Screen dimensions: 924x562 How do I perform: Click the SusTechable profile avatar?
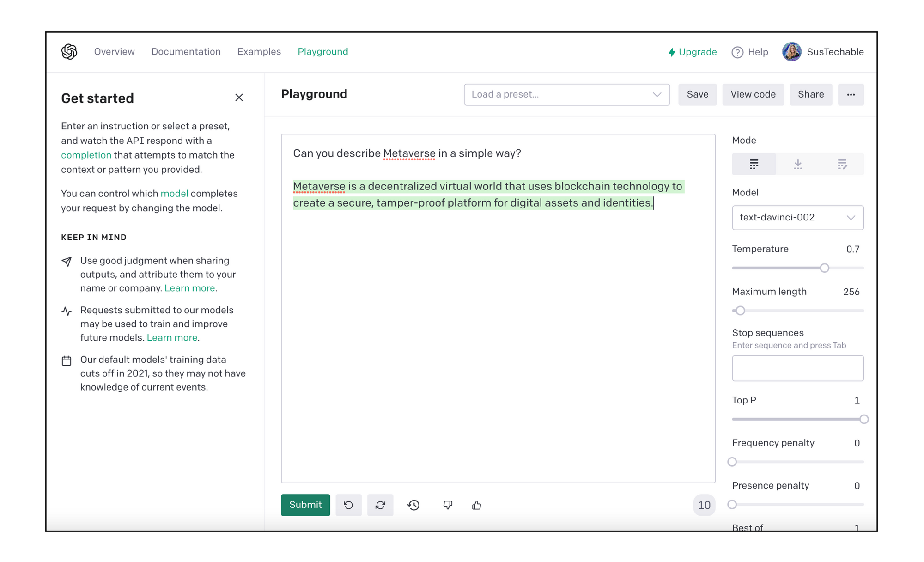click(x=791, y=52)
